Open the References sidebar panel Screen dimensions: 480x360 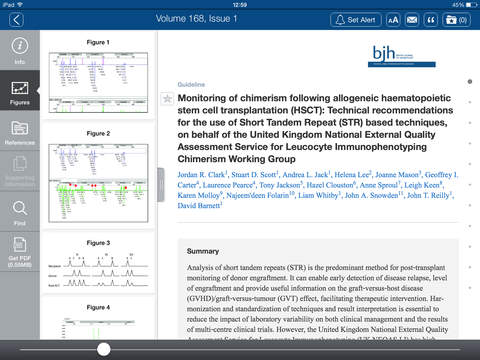(20, 131)
